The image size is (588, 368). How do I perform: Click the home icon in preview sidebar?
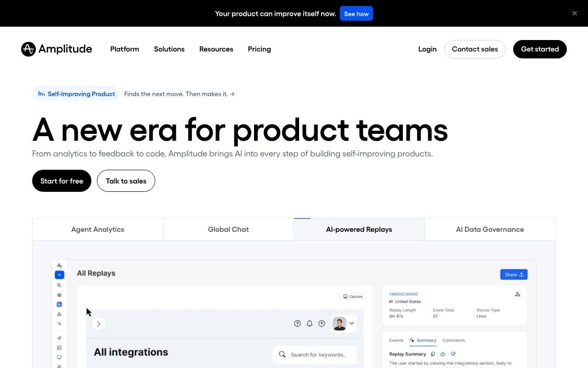point(59,295)
